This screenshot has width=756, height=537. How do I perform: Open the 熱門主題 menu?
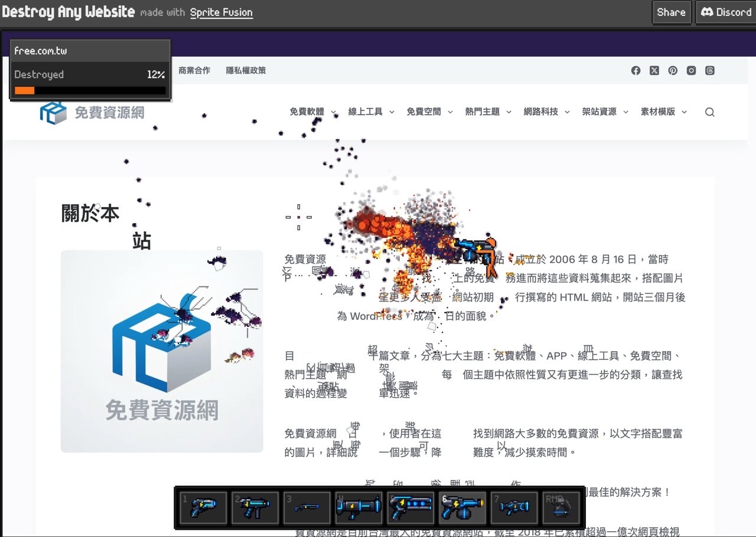(x=483, y=112)
